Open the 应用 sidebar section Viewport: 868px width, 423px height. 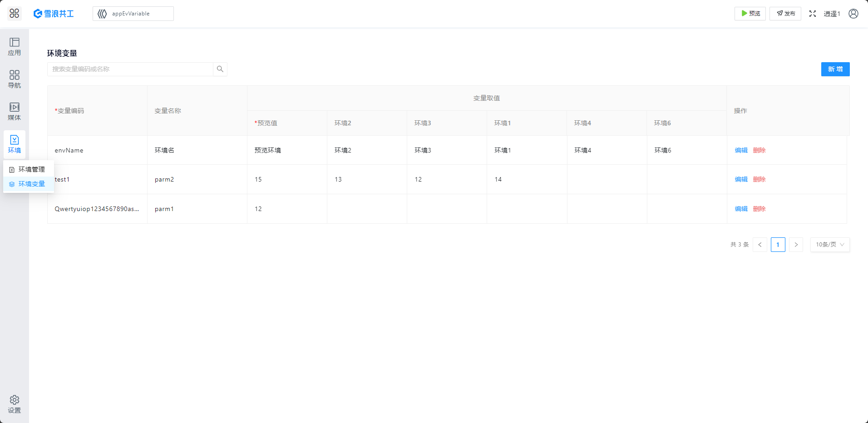(x=15, y=47)
